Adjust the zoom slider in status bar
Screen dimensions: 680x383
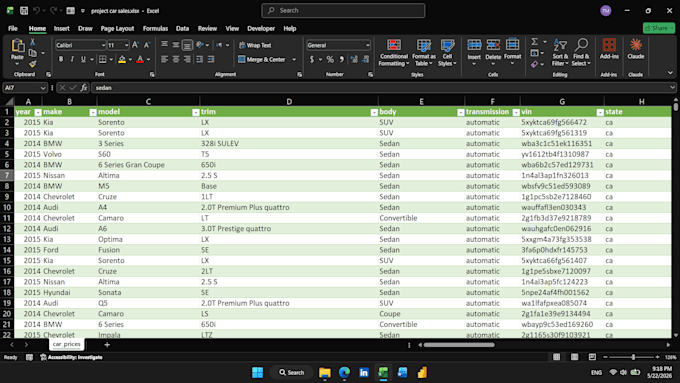click(633, 357)
